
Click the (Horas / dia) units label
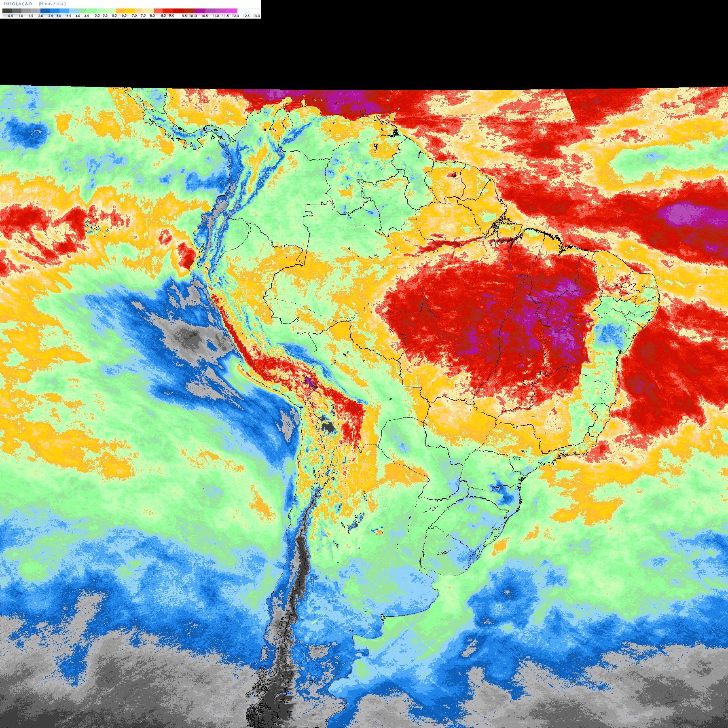(52, 4)
